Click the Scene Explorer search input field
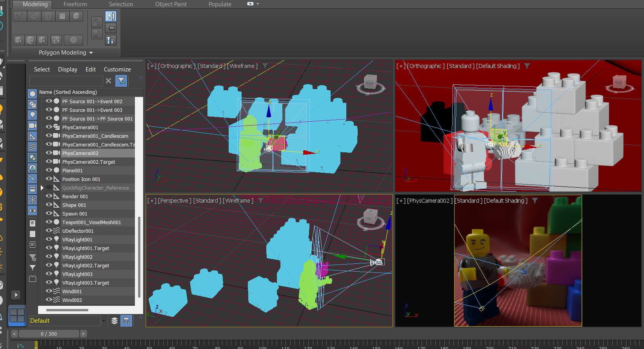This screenshot has width=644, height=349. click(x=66, y=81)
